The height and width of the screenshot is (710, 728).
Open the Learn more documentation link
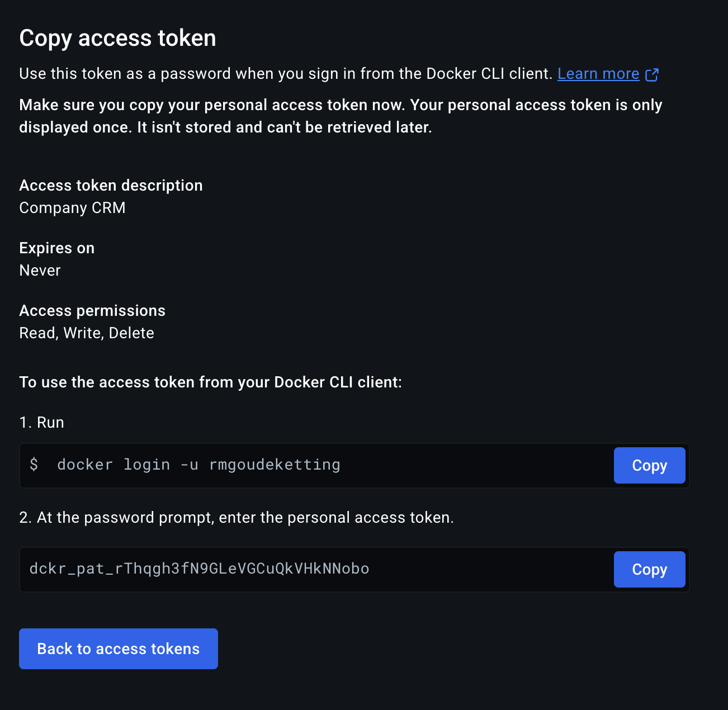coord(598,73)
